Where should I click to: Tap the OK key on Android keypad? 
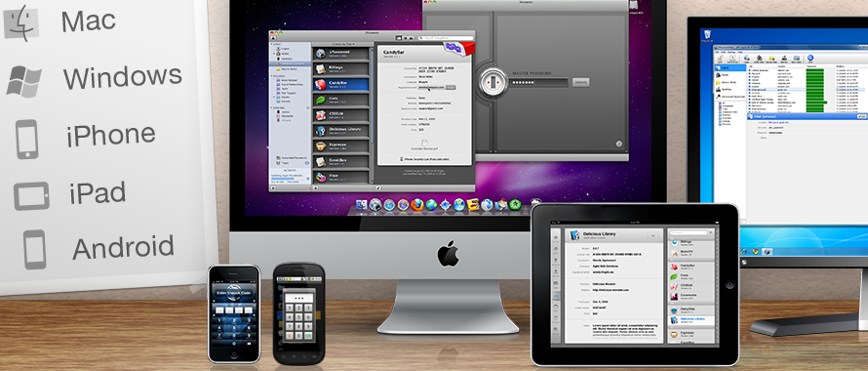click(x=307, y=336)
